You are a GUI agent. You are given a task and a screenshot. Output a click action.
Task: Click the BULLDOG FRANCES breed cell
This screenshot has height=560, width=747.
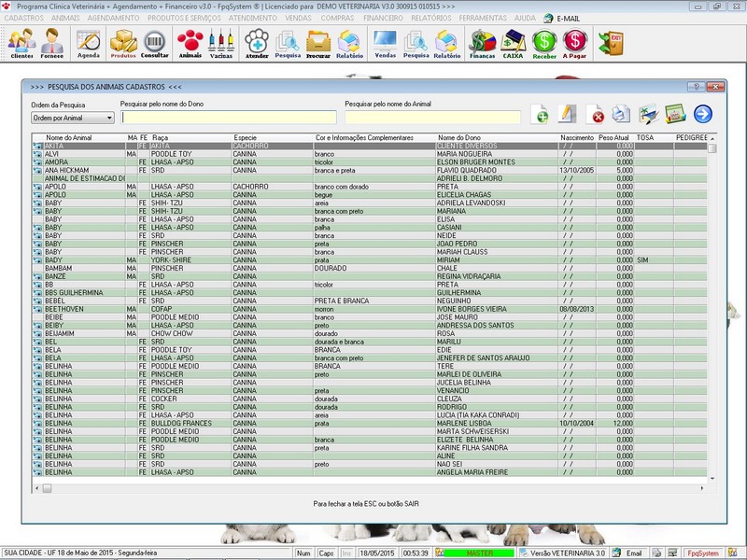click(x=190, y=424)
